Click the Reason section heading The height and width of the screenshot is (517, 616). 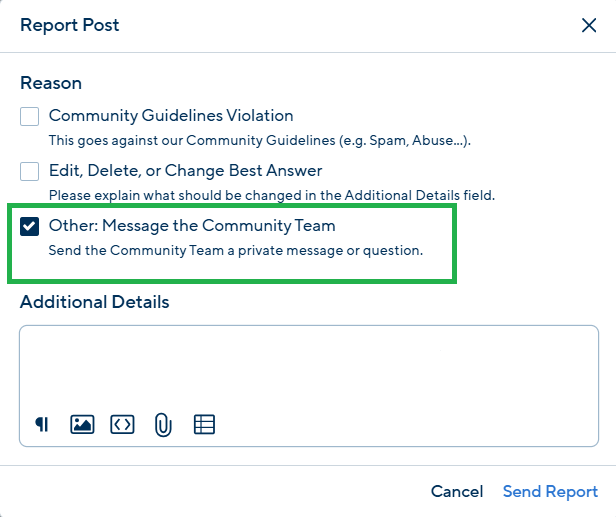coord(51,83)
